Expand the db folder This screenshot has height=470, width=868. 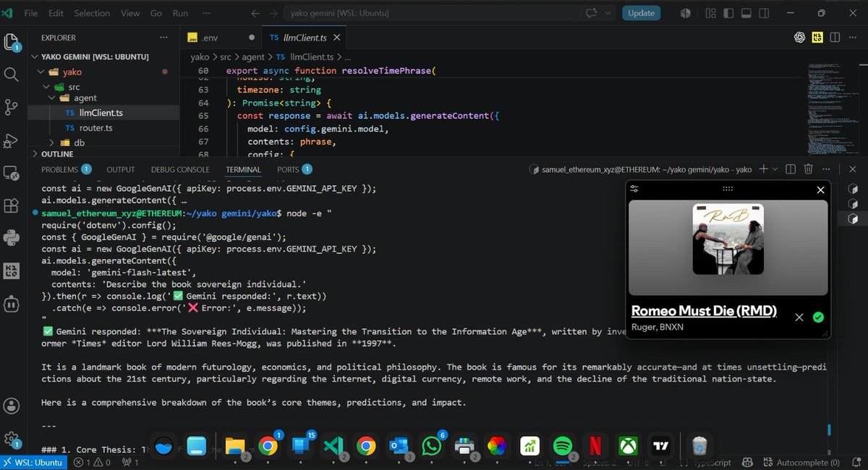click(51, 142)
